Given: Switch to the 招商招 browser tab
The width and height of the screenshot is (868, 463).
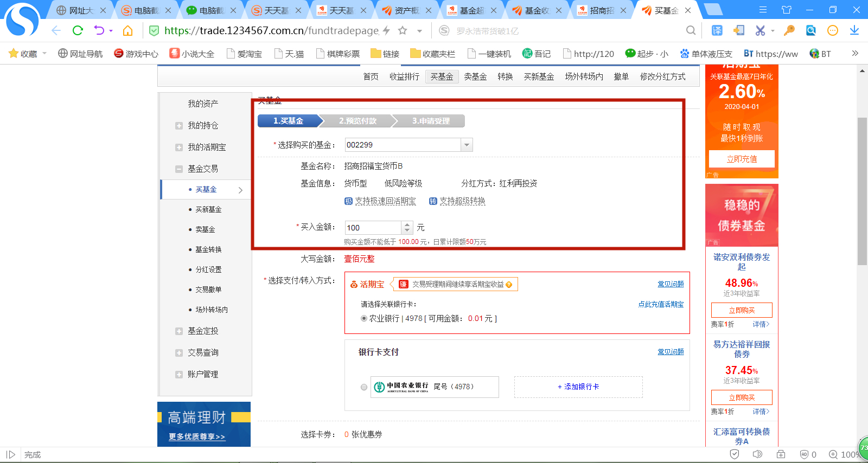Looking at the screenshot, I should pyautogui.click(x=602, y=10).
